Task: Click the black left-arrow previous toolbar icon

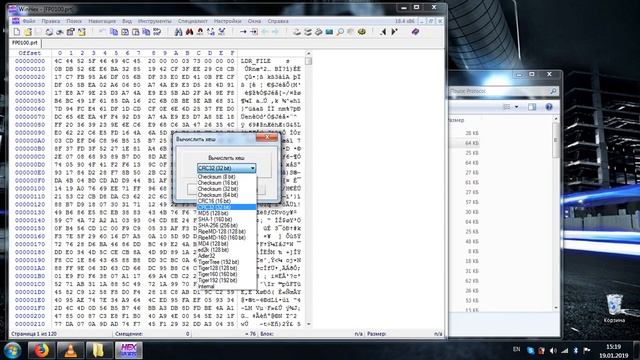Action: (383, 31)
